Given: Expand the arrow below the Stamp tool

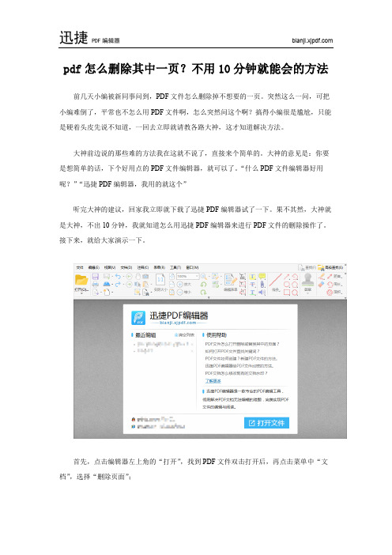Looking at the screenshot, I should click(x=307, y=293).
